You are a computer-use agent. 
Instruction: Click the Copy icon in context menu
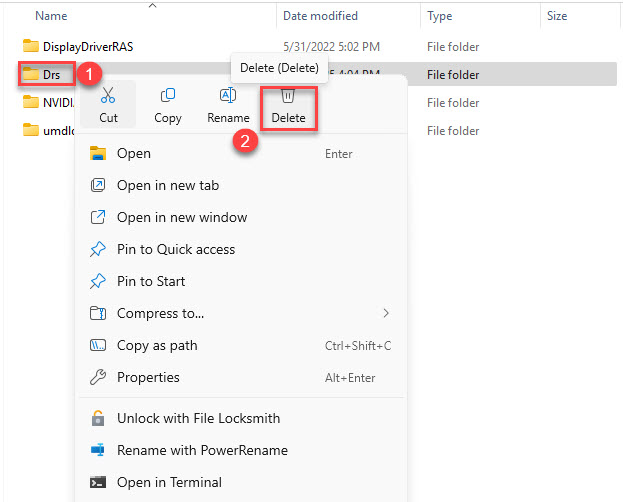click(x=168, y=96)
